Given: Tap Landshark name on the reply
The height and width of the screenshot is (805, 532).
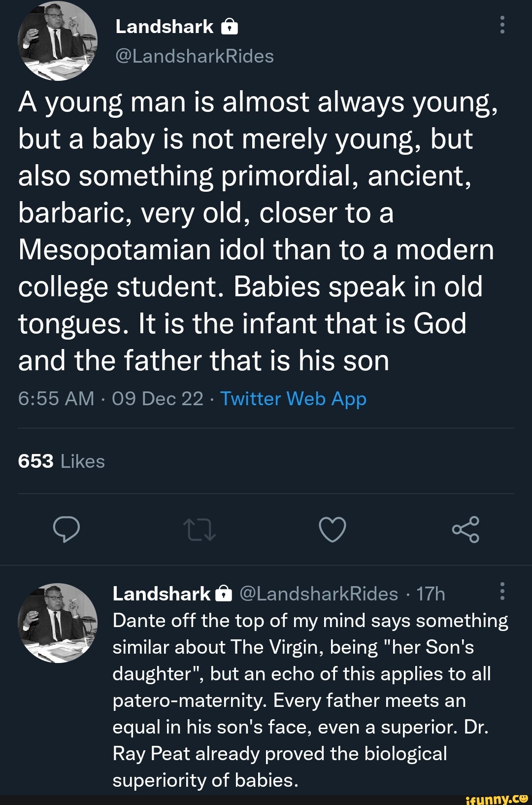Looking at the screenshot, I should pos(162,594).
